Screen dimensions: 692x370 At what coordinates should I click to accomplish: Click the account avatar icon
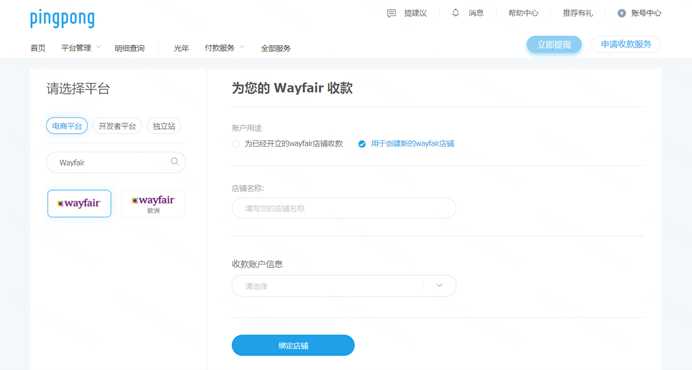621,13
